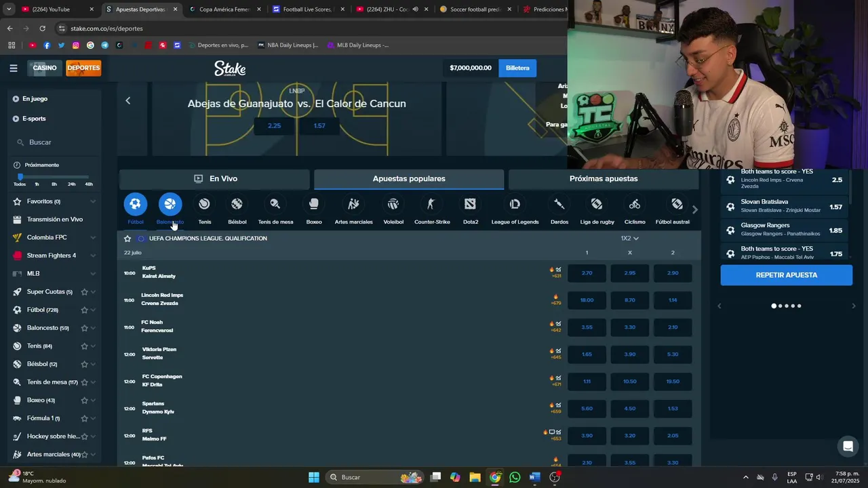The height and width of the screenshot is (488, 868).
Task: Expand the Stream Fighters 4 section
Action: point(93,256)
